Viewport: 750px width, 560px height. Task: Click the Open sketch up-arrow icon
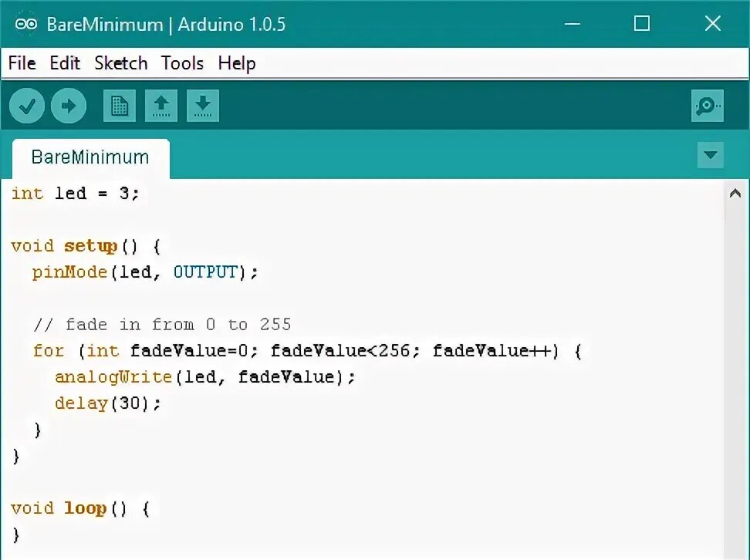pyautogui.click(x=161, y=106)
